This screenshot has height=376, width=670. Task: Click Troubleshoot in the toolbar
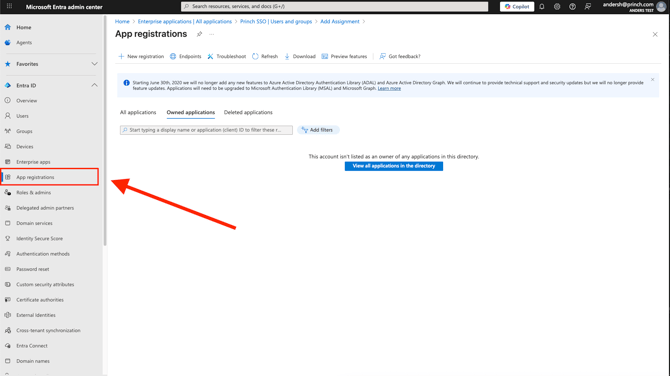[x=227, y=56]
